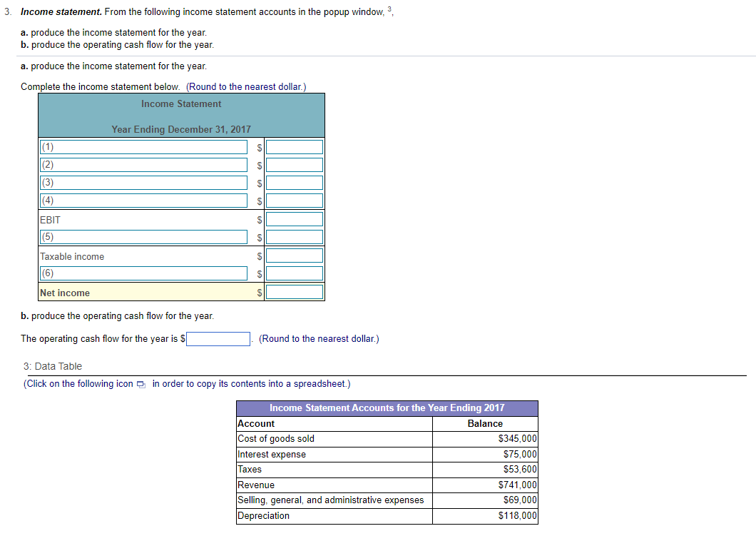Viewport: 756px width, 536px height.
Task: Select the account label field (6)
Action: 143,273
